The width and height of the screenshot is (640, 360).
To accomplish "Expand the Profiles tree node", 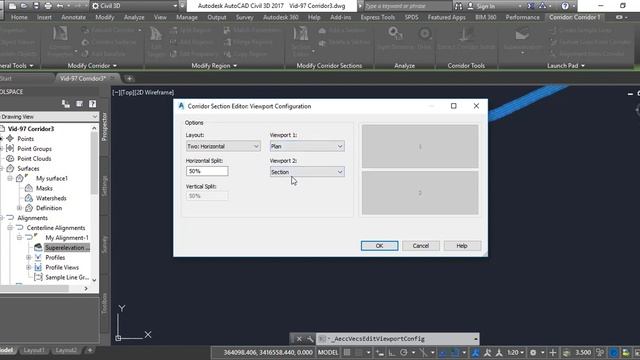I will pos(29,258).
